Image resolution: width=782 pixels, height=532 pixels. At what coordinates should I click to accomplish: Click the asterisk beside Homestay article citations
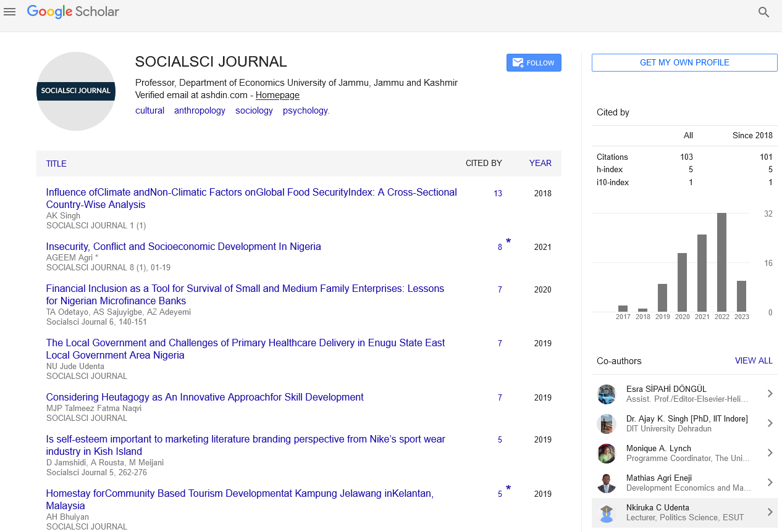pyautogui.click(x=508, y=488)
